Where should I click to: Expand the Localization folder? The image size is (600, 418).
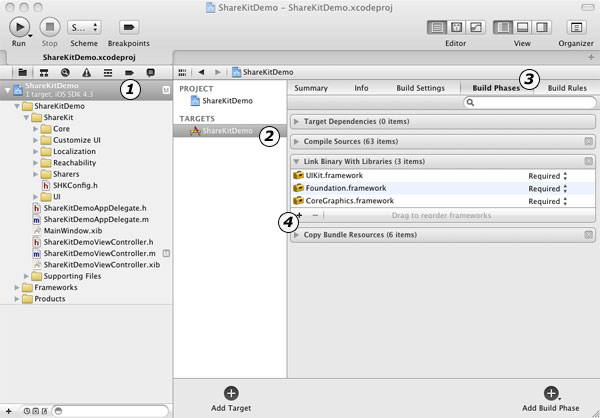click(36, 152)
